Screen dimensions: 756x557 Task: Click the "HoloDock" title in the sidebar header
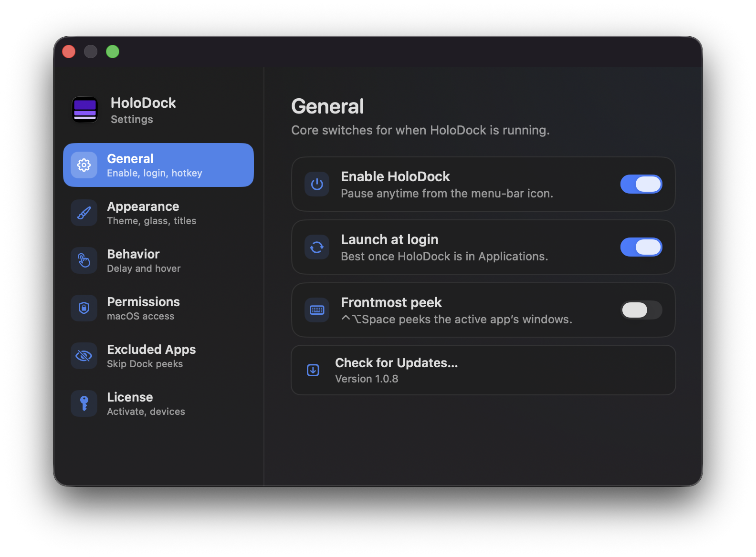coord(143,103)
